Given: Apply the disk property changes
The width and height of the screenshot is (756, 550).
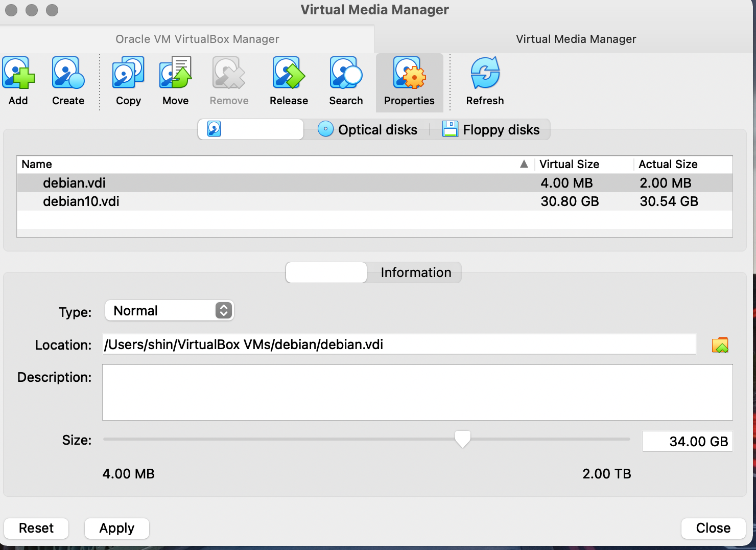Looking at the screenshot, I should [x=116, y=528].
